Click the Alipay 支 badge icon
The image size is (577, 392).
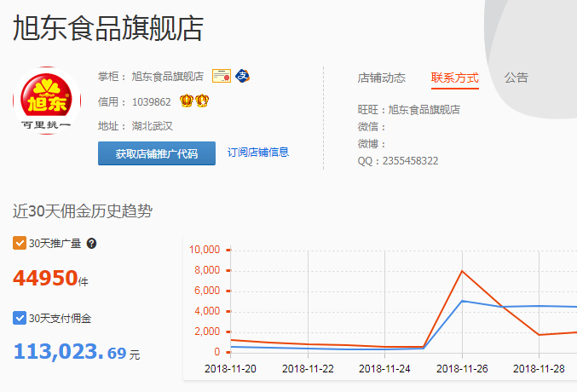243,76
